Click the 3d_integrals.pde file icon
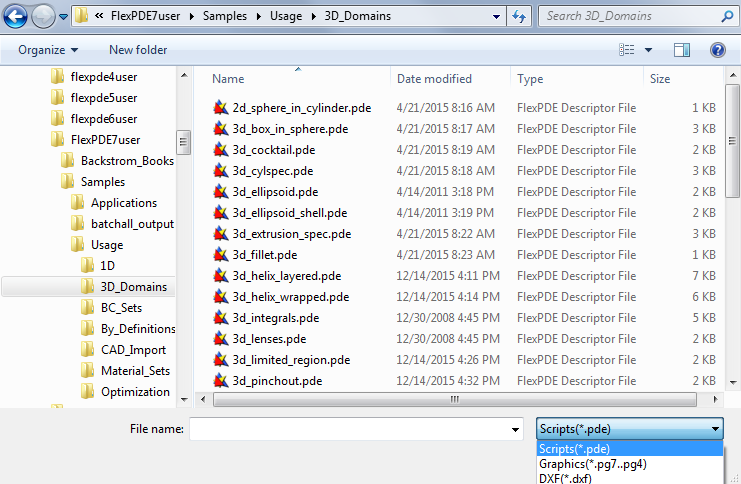This screenshot has width=741, height=484. coord(221,318)
